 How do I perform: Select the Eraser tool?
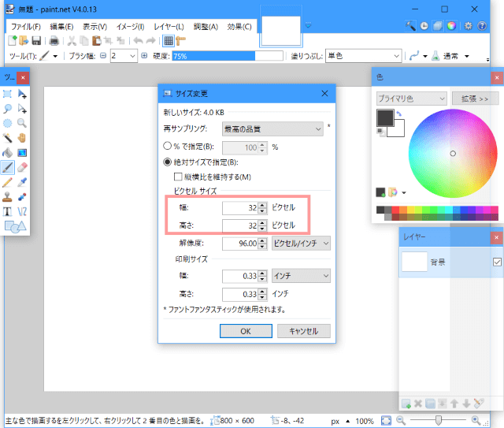click(22, 166)
